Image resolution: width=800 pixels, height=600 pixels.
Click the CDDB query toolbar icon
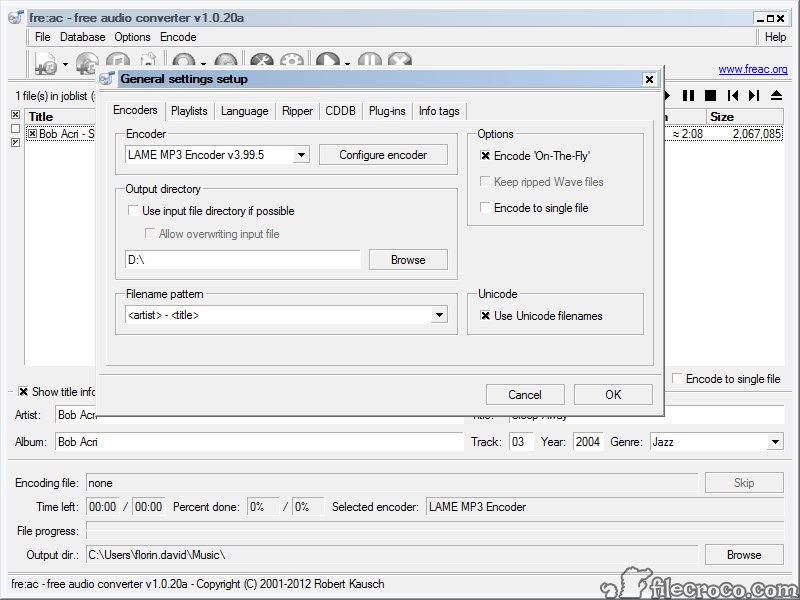point(183,60)
